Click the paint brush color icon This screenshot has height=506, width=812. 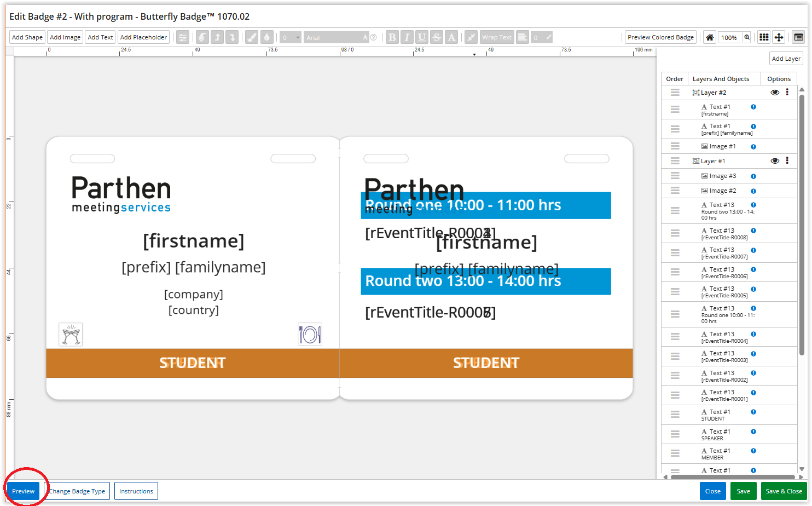pyautogui.click(x=252, y=37)
